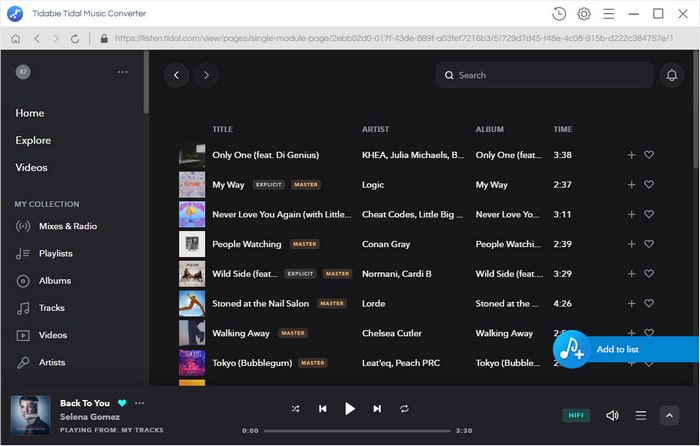Screen dimensions: 700x446
Task: Toggle repeat mode
Action: click(404, 409)
